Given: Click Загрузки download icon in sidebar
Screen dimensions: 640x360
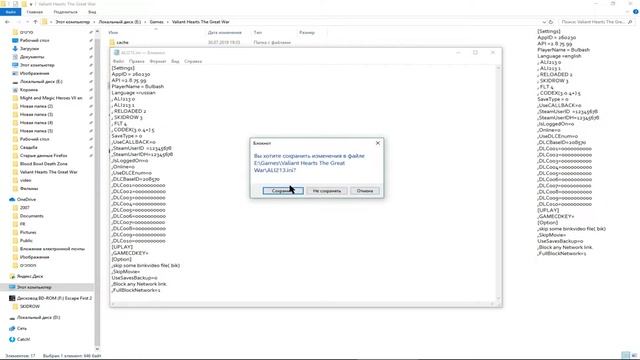Looking at the screenshot, I should pos(15,49).
